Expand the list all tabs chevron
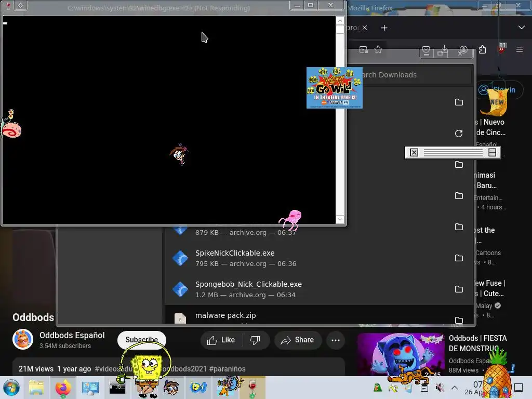This screenshot has width=532, height=399. pyautogui.click(x=522, y=28)
